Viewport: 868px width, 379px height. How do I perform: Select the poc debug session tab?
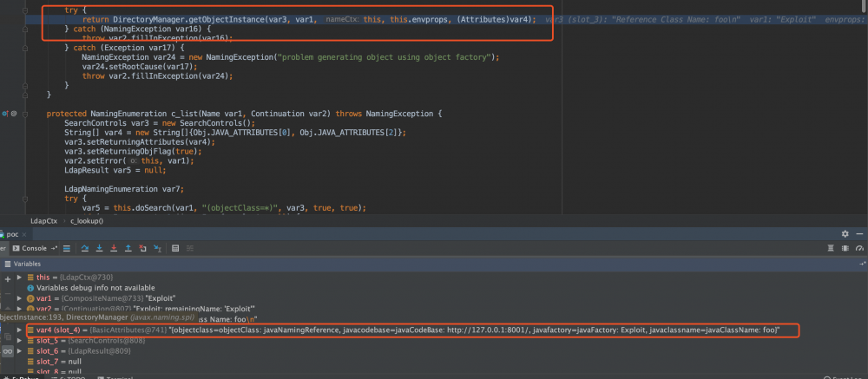click(13, 234)
